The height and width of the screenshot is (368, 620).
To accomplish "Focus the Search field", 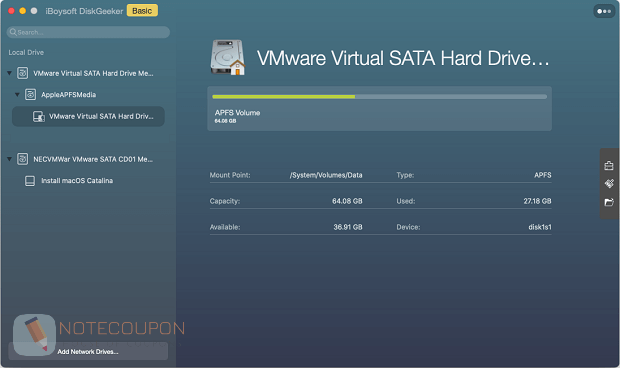I will coord(88,32).
